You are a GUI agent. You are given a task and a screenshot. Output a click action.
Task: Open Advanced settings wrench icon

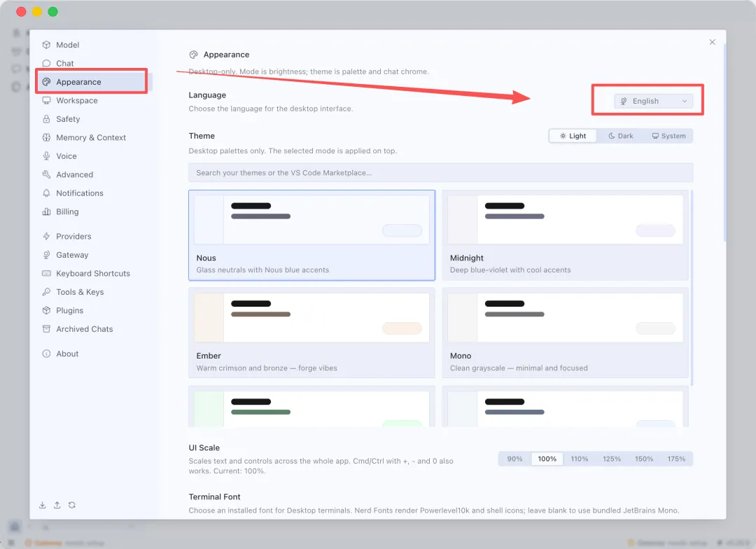tap(46, 174)
